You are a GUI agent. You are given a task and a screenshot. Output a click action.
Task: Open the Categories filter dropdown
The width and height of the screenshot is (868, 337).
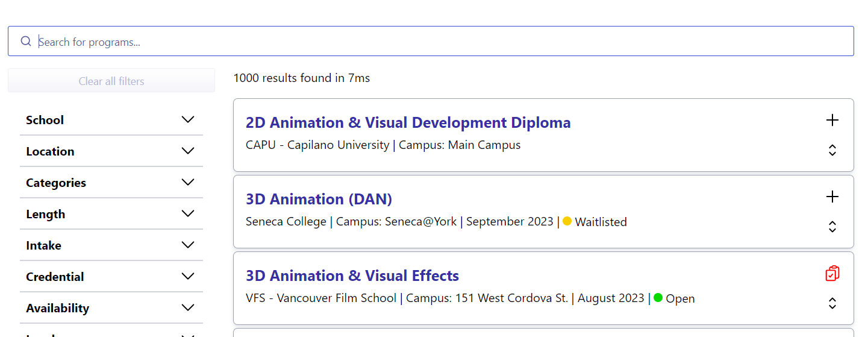click(x=111, y=183)
